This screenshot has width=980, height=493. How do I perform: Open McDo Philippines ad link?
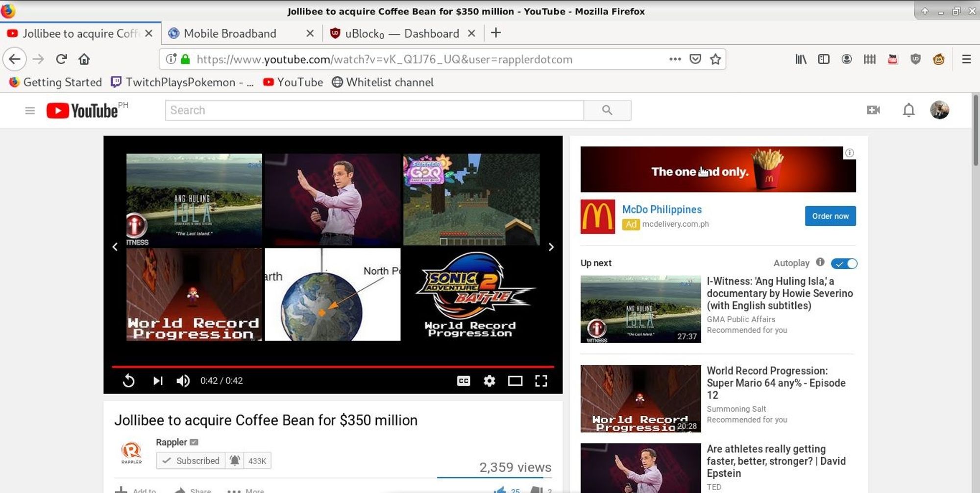click(x=661, y=210)
